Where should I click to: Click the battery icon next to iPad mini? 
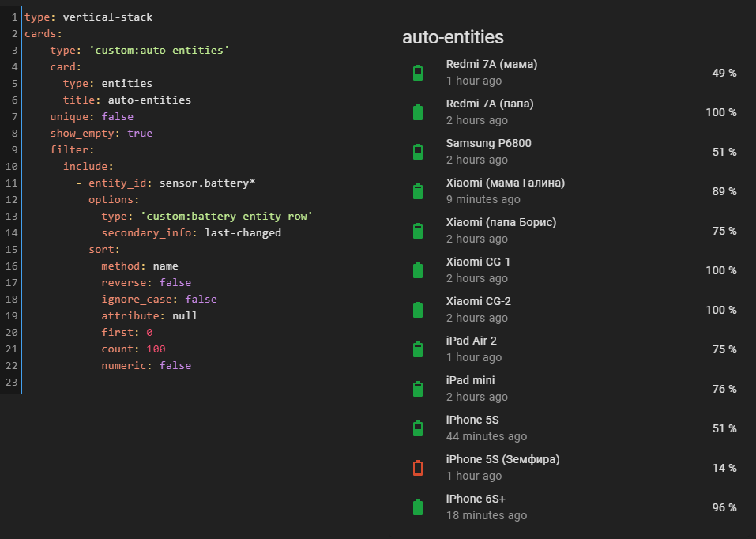pos(417,388)
